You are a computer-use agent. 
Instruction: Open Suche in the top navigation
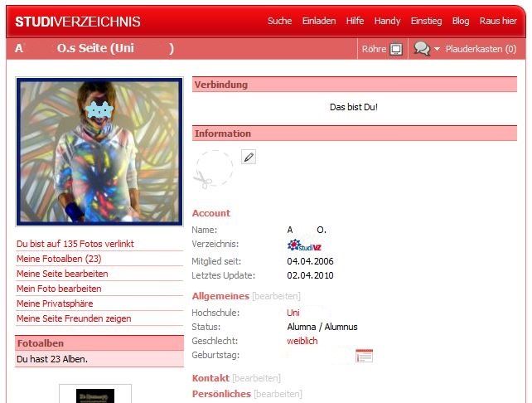(279, 21)
